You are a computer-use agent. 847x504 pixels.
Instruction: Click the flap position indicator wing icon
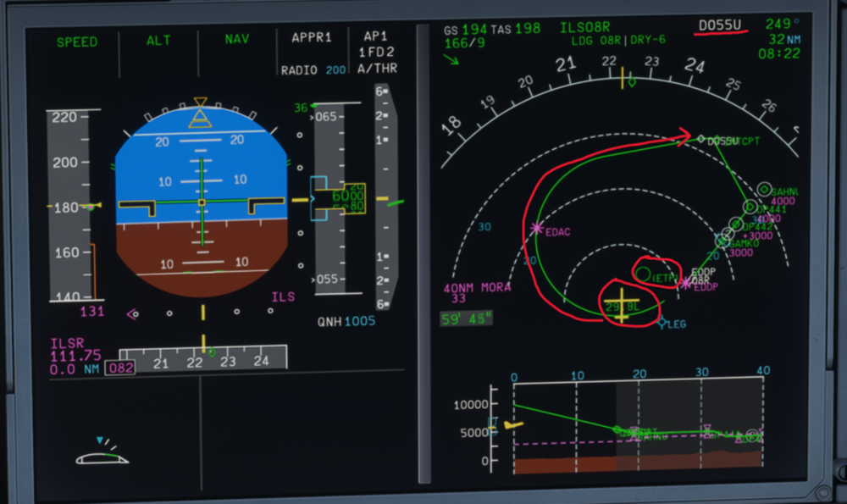click(102, 457)
